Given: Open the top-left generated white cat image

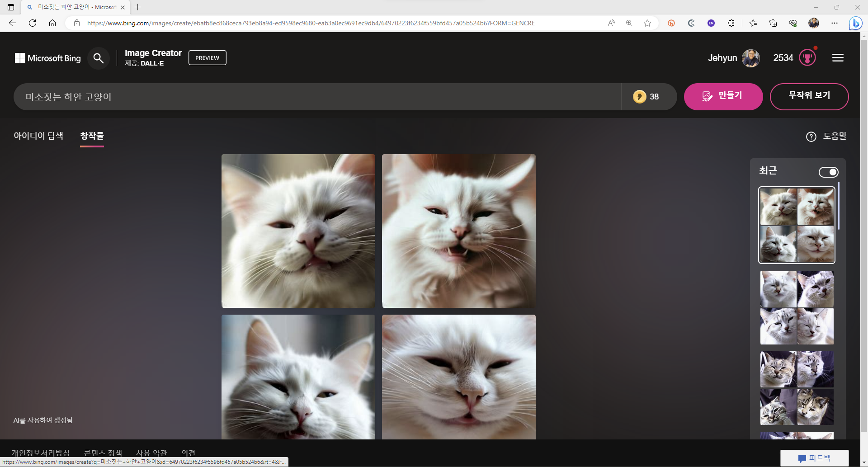Looking at the screenshot, I should [x=298, y=231].
